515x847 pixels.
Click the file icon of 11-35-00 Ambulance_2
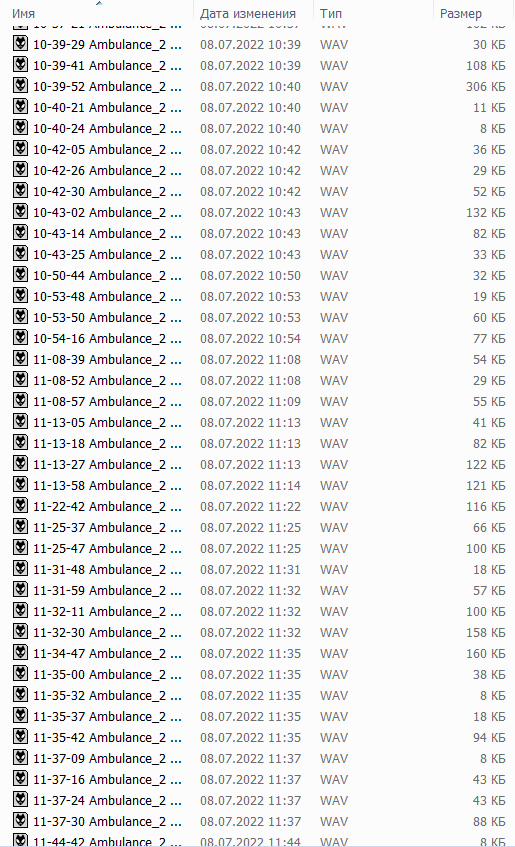pos(21,674)
